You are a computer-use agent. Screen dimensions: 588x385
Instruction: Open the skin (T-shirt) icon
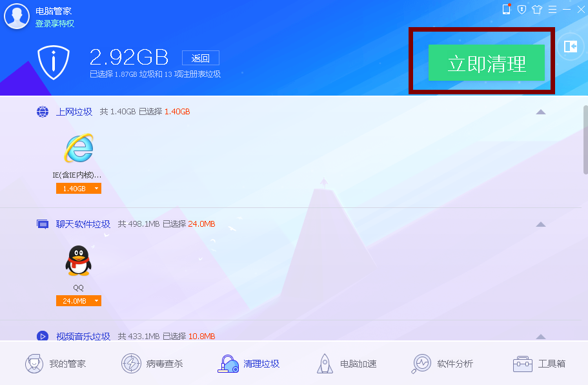(x=537, y=10)
